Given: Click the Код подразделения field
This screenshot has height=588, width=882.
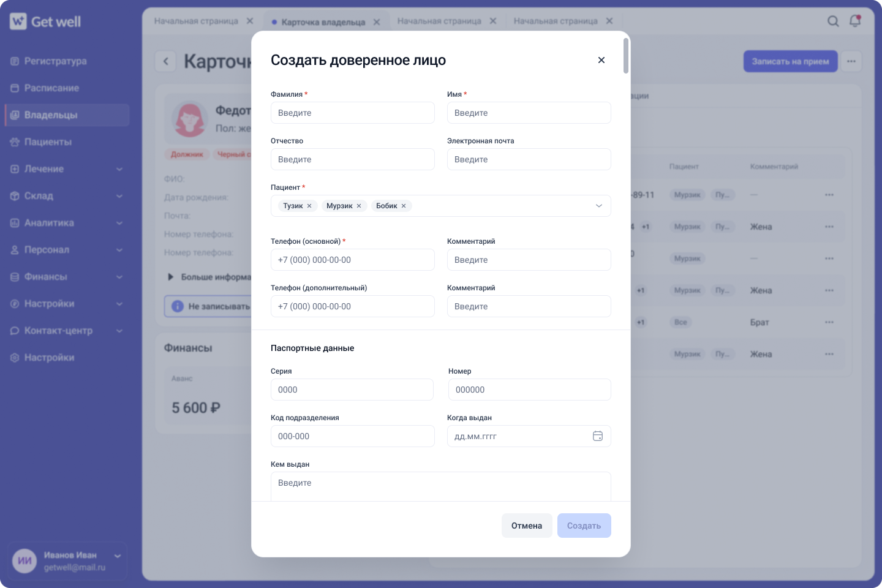Looking at the screenshot, I should (353, 436).
